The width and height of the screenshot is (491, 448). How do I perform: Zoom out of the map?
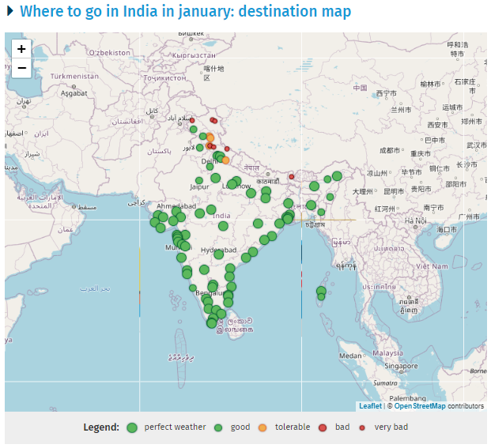tap(21, 69)
